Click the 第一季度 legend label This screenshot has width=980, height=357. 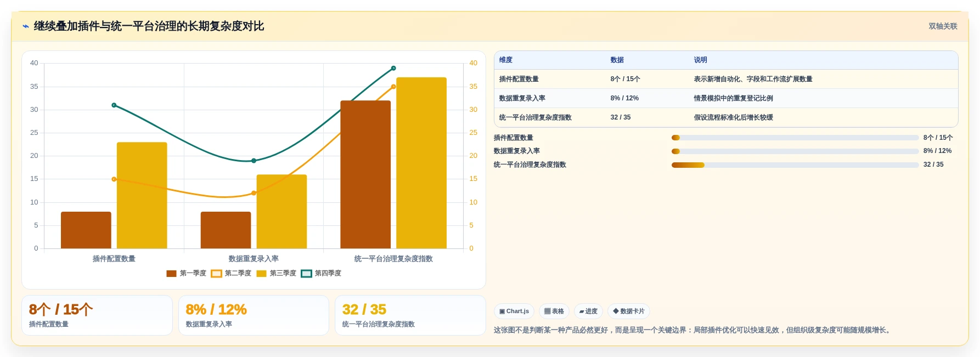[x=193, y=274]
